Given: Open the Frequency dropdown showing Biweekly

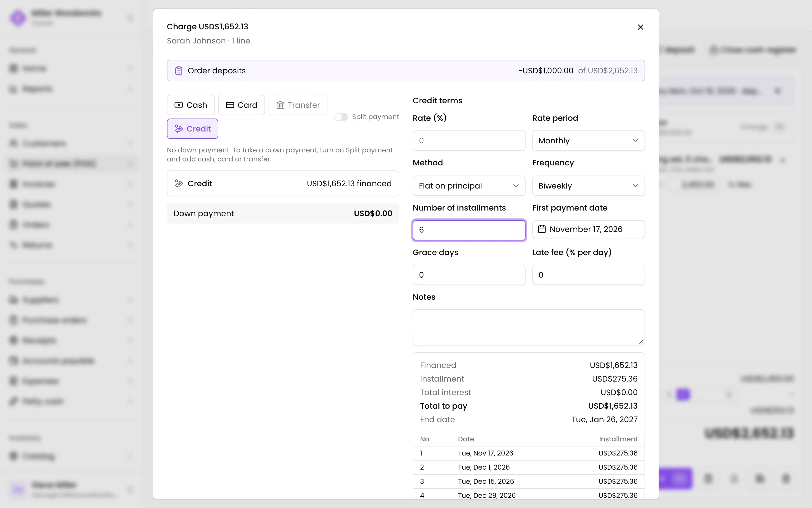Looking at the screenshot, I should click(588, 186).
